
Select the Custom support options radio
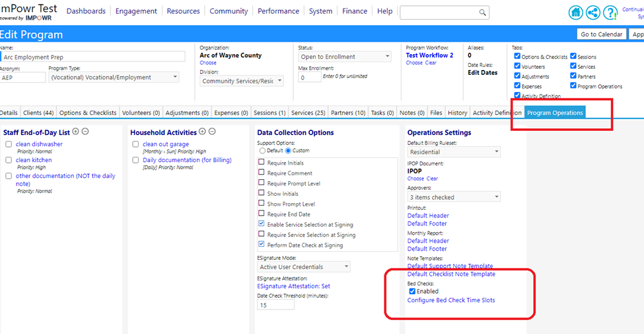point(289,151)
